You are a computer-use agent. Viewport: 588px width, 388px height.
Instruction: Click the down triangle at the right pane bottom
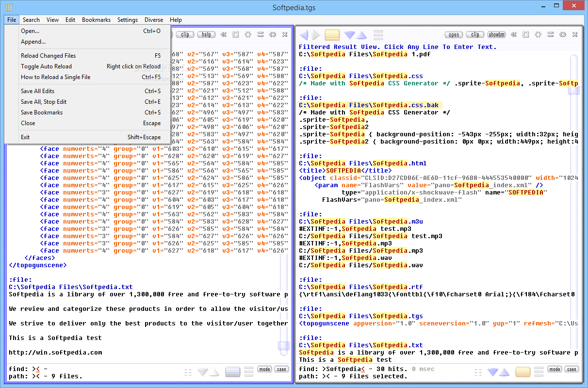(x=493, y=372)
